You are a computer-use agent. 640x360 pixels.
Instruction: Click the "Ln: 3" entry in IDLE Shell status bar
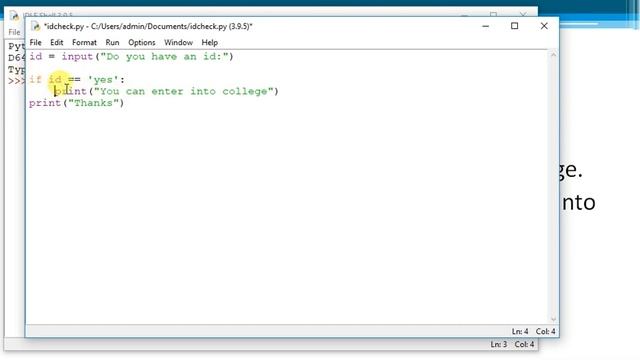click(498, 344)
